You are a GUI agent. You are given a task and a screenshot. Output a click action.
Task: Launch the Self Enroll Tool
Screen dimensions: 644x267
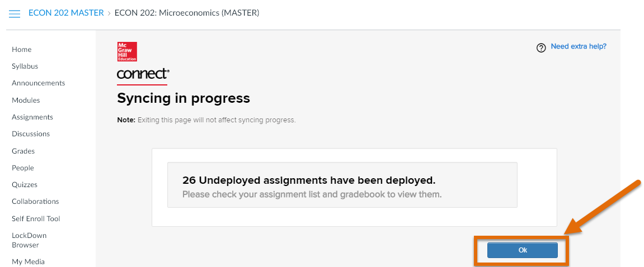(x=36, y=218)
